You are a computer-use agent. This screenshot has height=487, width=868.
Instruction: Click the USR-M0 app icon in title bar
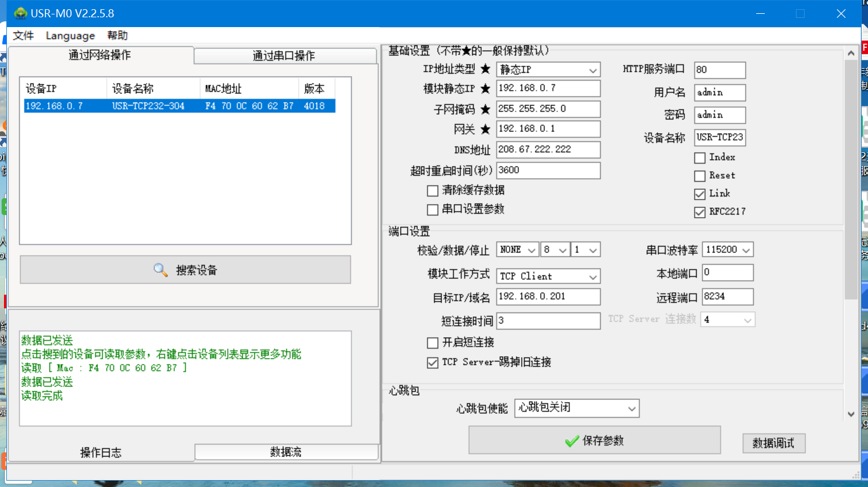tap(20, 13)
